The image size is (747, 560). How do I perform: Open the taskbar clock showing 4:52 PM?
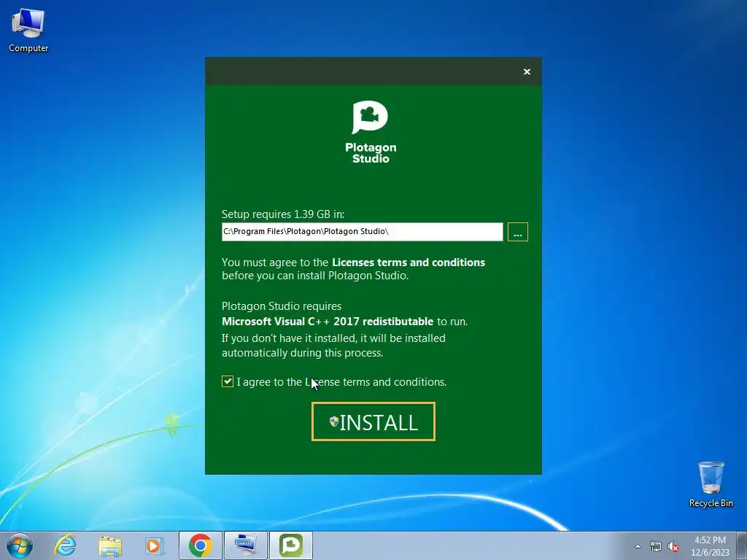(x=710, y=546)
